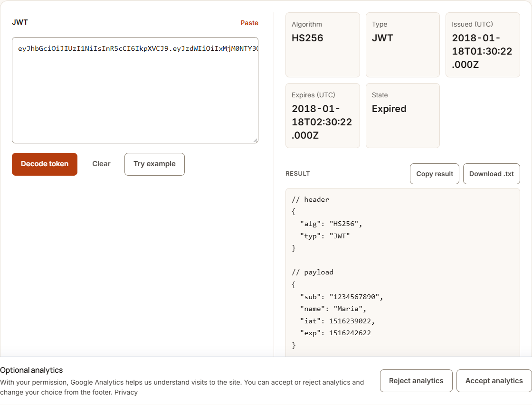Open the Privacy link in the banner

point(126,393)
